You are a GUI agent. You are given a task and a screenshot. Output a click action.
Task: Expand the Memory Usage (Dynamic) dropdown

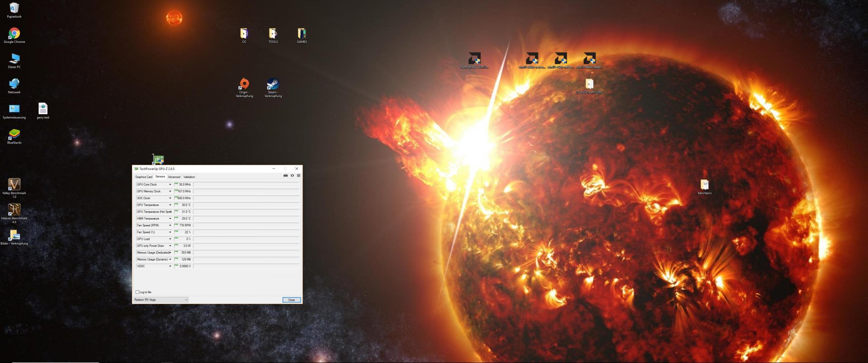pyautogui.click(x=170, y=259)
